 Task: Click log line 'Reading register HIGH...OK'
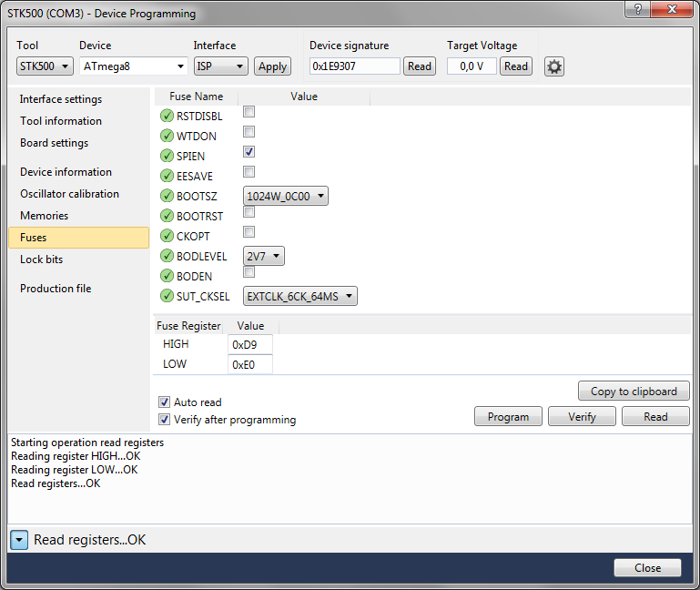[x=76, y=456]
